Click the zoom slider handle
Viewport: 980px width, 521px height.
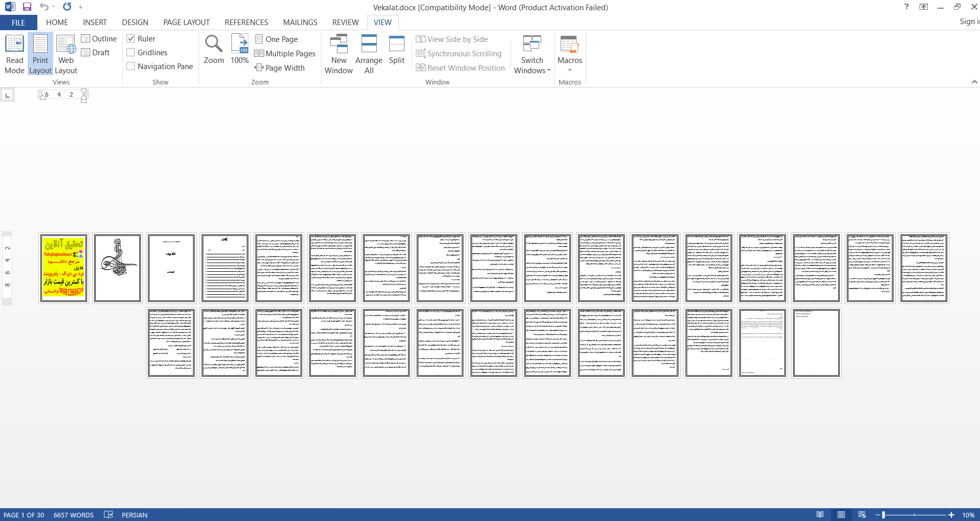point(884,515)
